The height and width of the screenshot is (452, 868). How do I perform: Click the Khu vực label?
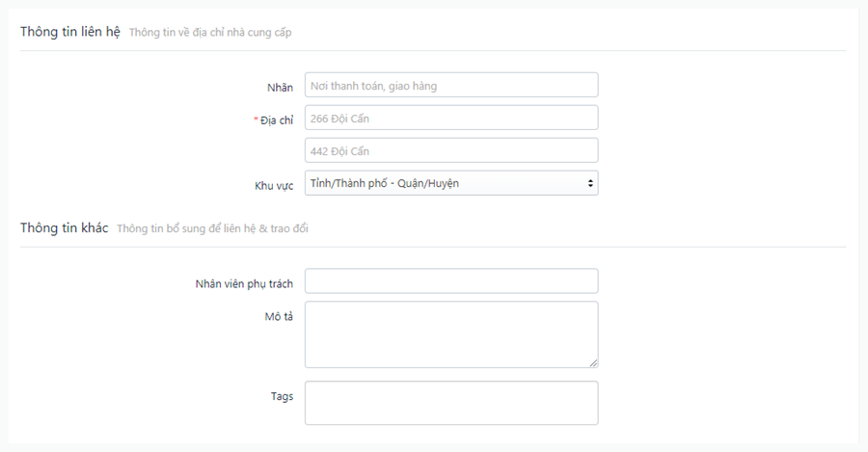[274, 186]
